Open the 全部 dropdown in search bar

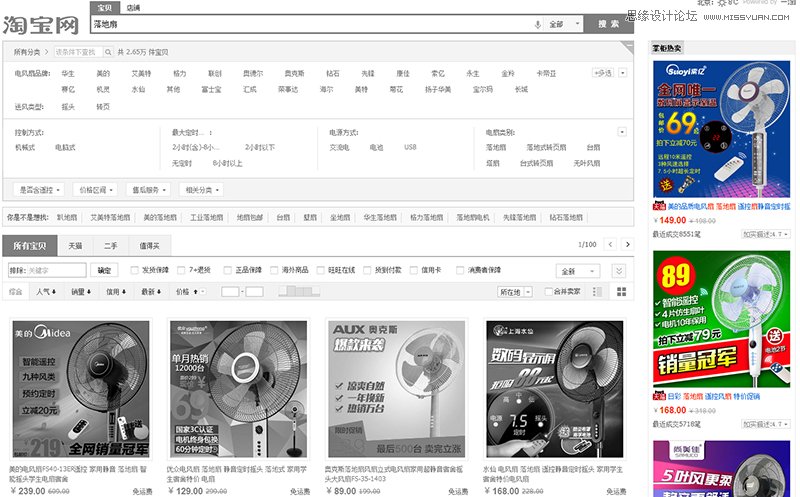(563, 24)
